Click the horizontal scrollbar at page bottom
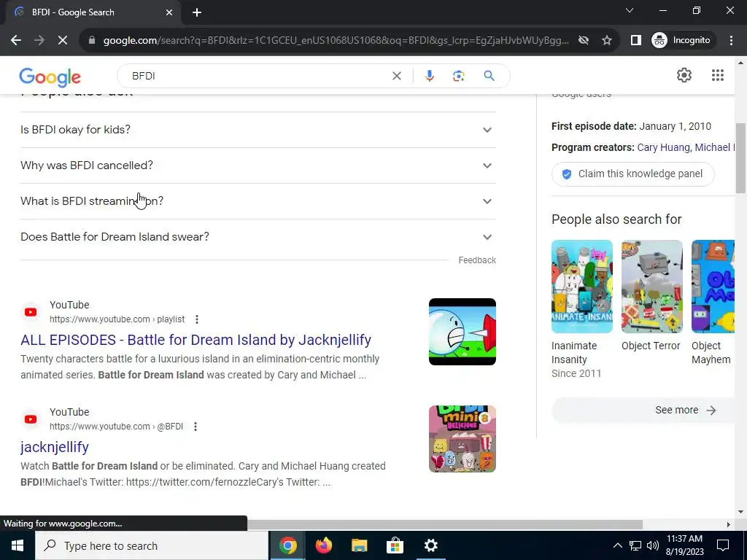Image resolution: width=747 pixels, height=560 pixels. (x=444, y=524)
